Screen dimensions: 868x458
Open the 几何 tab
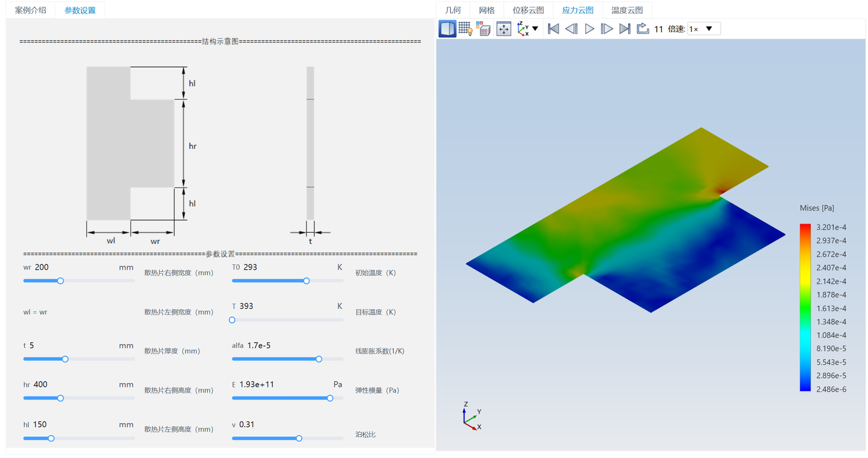click(453, 10)
